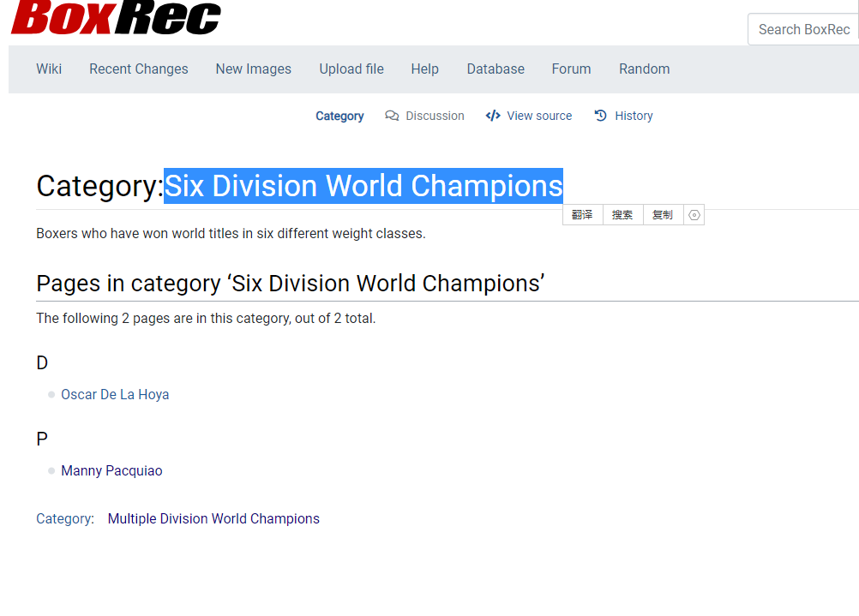Click the letter D section heading
The height and width of the screenshot is (616, 859).
[42, 363]
